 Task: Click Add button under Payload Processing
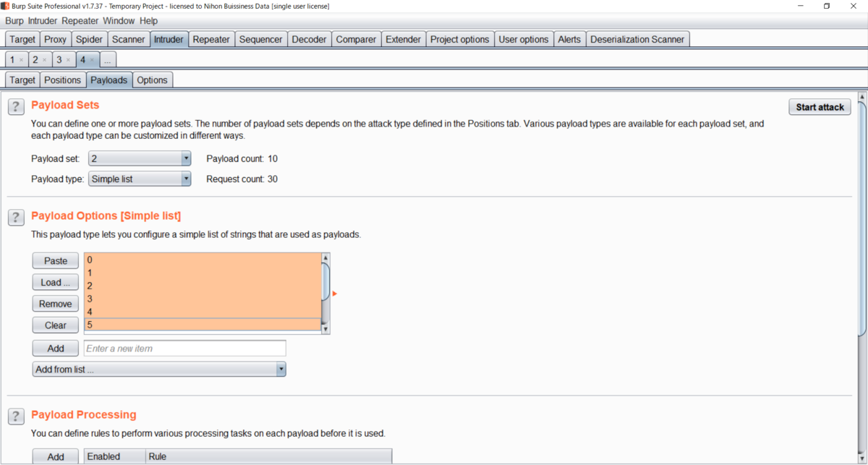pyautogui.click(x=56, y=457)
